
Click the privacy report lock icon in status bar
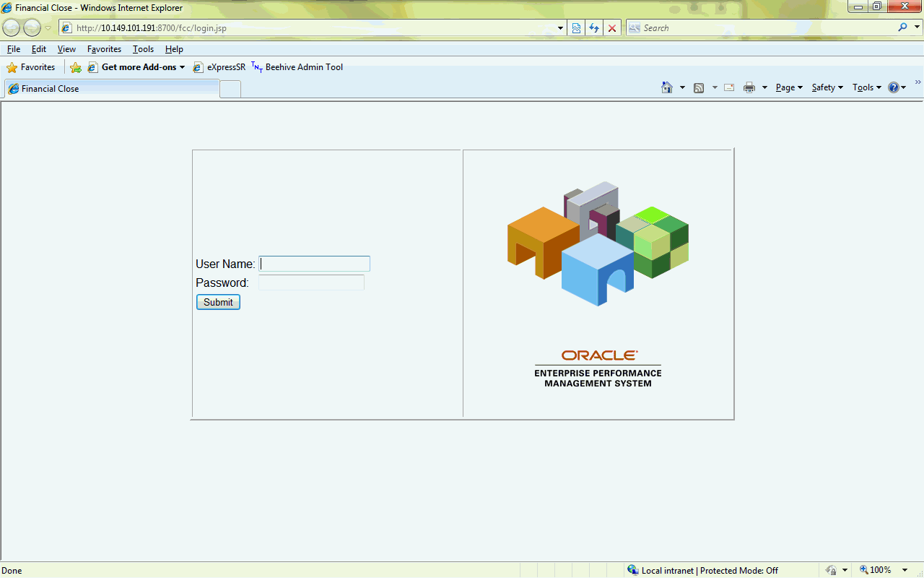coord(831,570)
